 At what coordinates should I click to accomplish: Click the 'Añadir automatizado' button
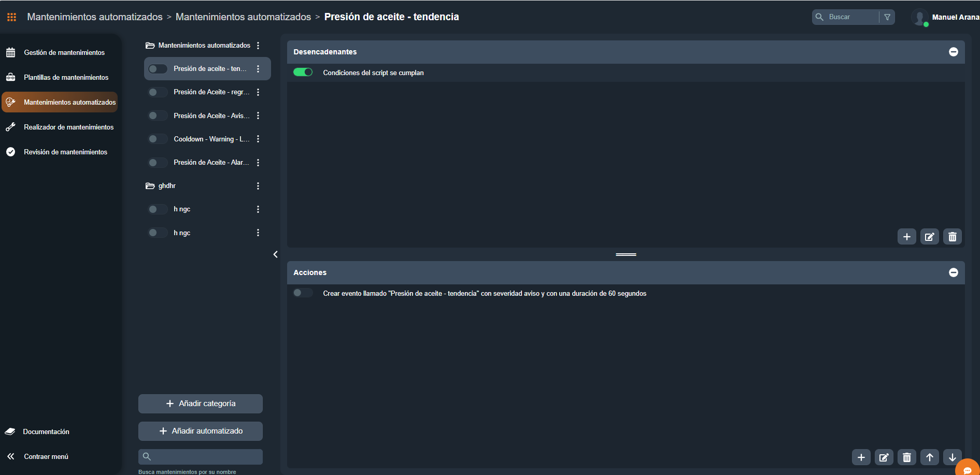click(x=201, y=431)
